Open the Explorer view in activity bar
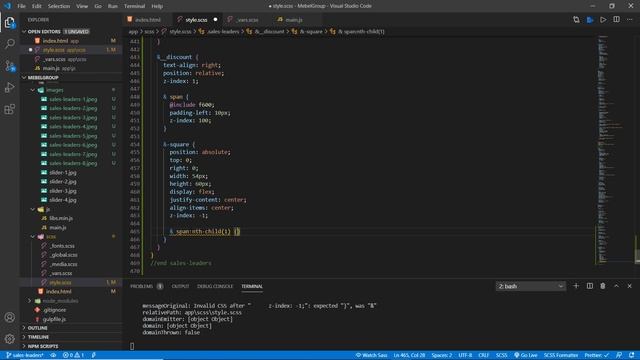Viewport: 640px width, 360px height. (x=10, y=22)
